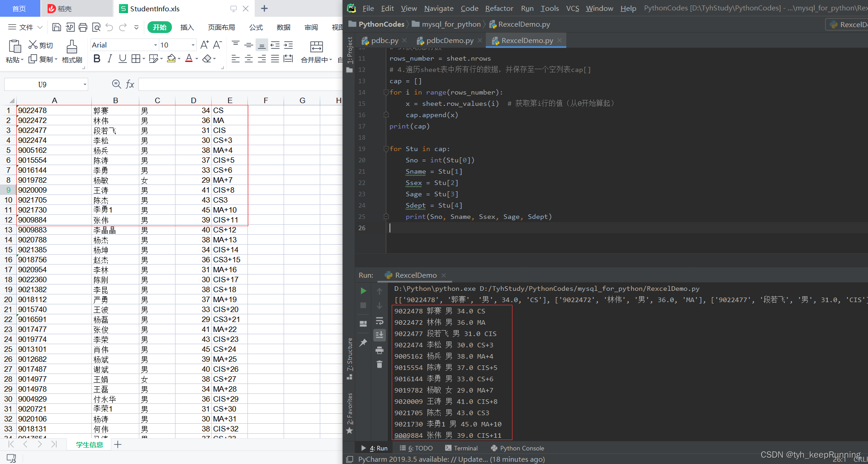The image size is (868, 464).
Task: Cut selection with the scissors icon
Action: pos(33,45)
